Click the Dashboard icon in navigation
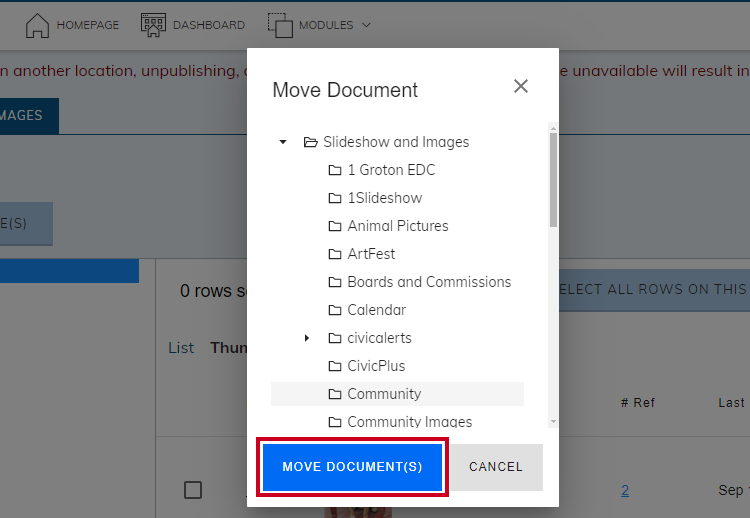750x518 pixels. pos(153,25)
